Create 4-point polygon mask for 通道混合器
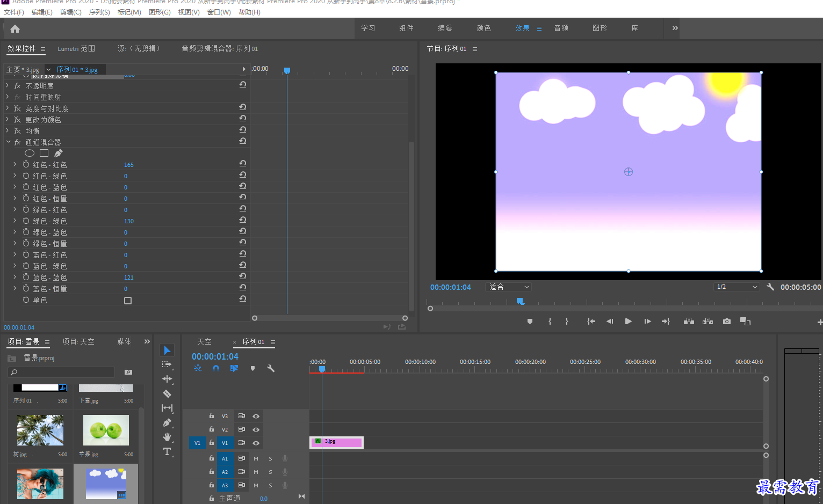823x504 pixels. pyautogui.click(x=44, y=153)
